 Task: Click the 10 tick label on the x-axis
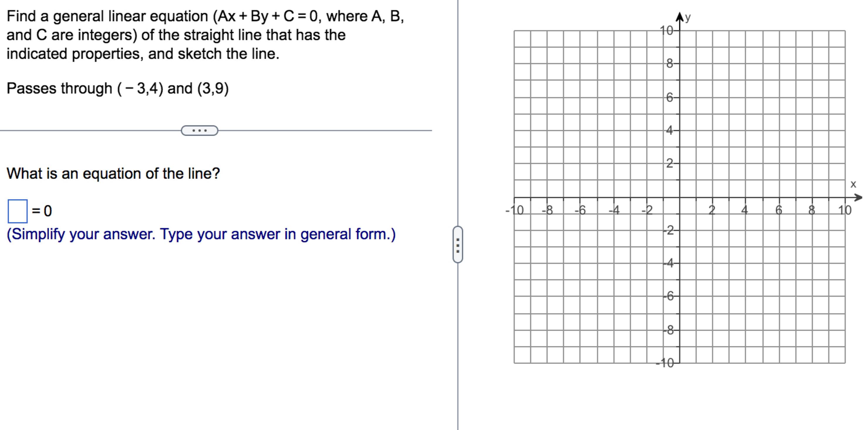(x=845, y=210)
